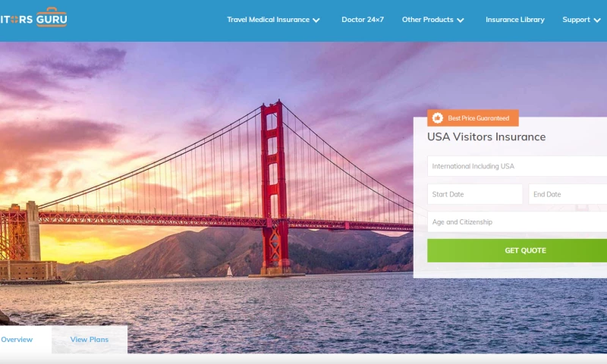The height and width of the screenshot is (364, 607).
Task: Click the Start Date field
Action: [475, 194]
